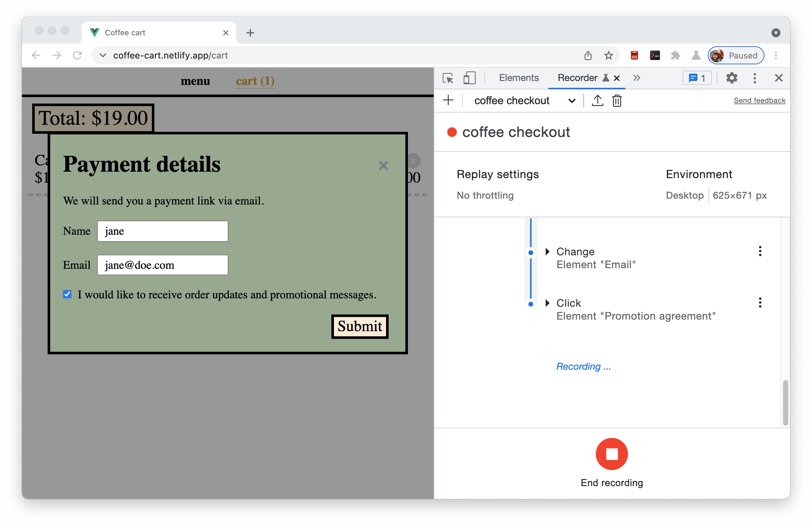812x526 pixels.
Task: Click the three-dot menu for Change step
Action: pyautogui.click(x=760, y=251)
